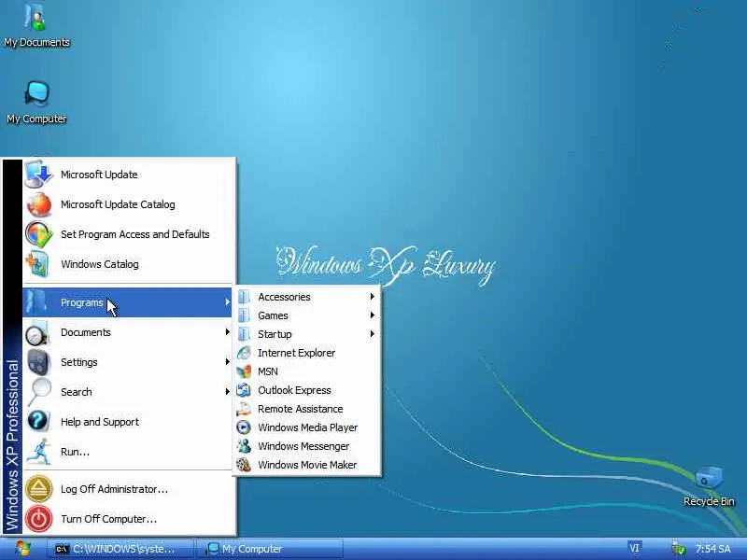The image size is (747, 560).
Task: Select the Windows Catalog menu entry text
Action: (x=100, y=264)
